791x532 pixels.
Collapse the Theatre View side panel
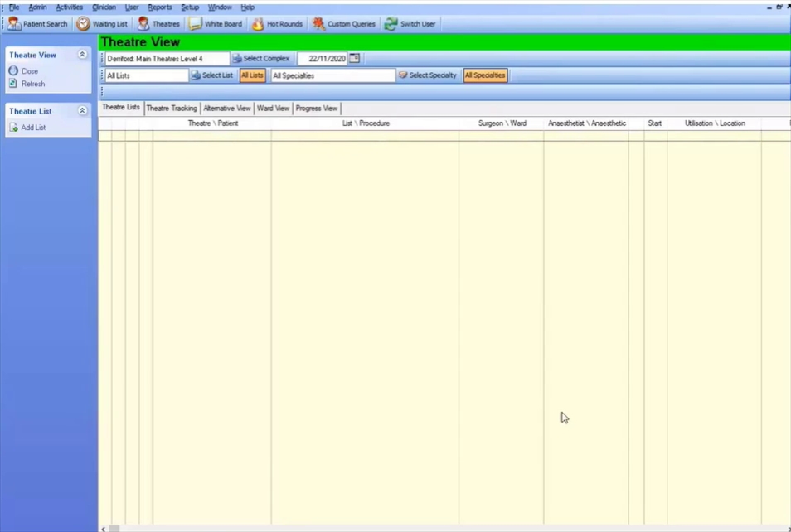tap(82, 55)
